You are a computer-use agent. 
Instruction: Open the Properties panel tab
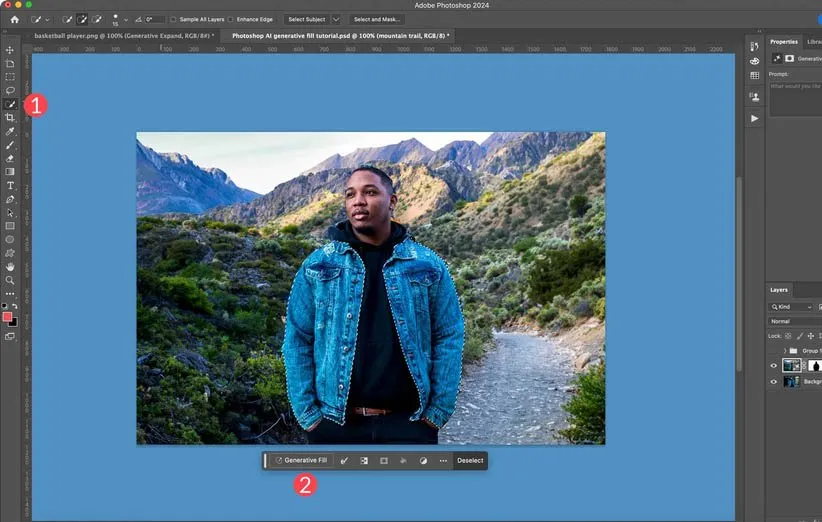784,42
